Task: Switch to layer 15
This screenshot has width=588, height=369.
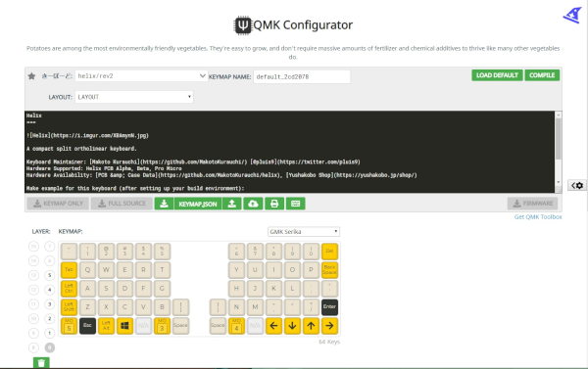Action: tap(33, 246)
